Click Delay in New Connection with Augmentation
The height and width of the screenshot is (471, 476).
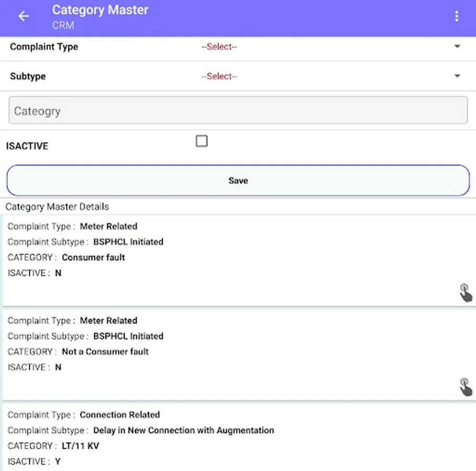[x=183, y=430]
